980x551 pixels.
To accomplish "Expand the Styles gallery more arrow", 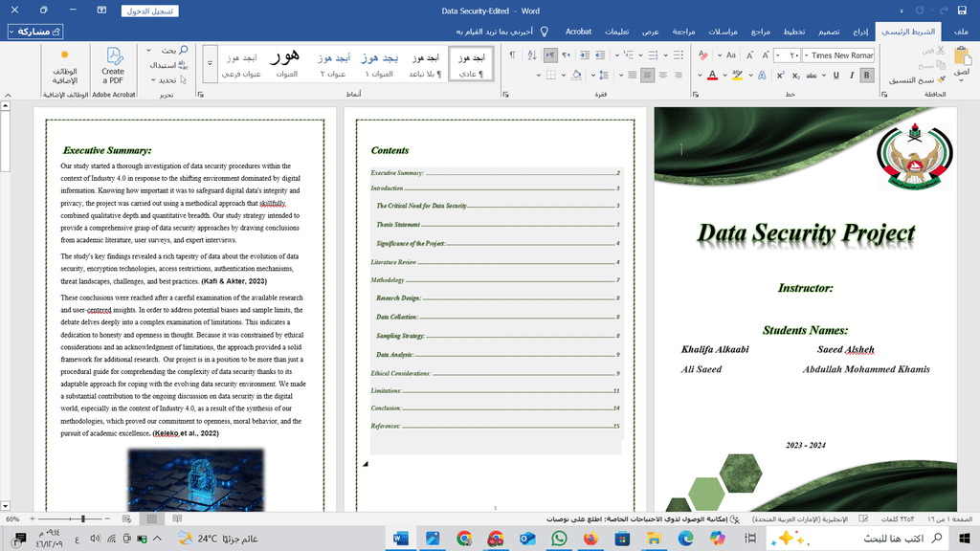I will click(x=211, y=65).
